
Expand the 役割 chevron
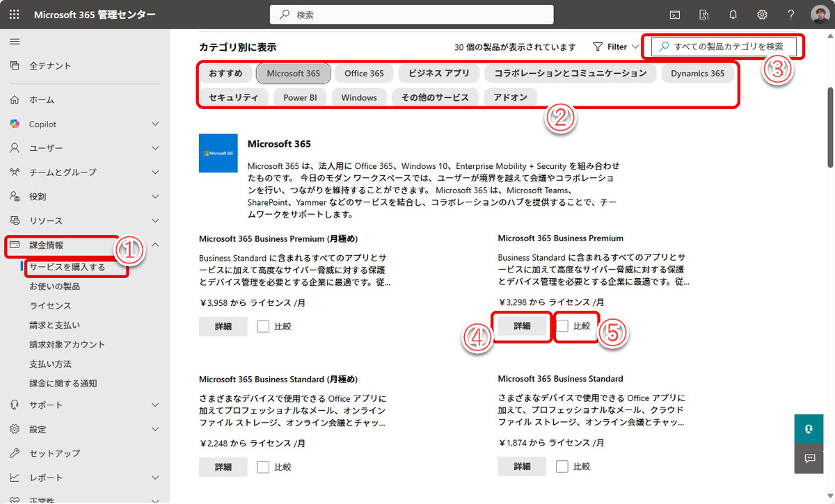tap(155, 196)
